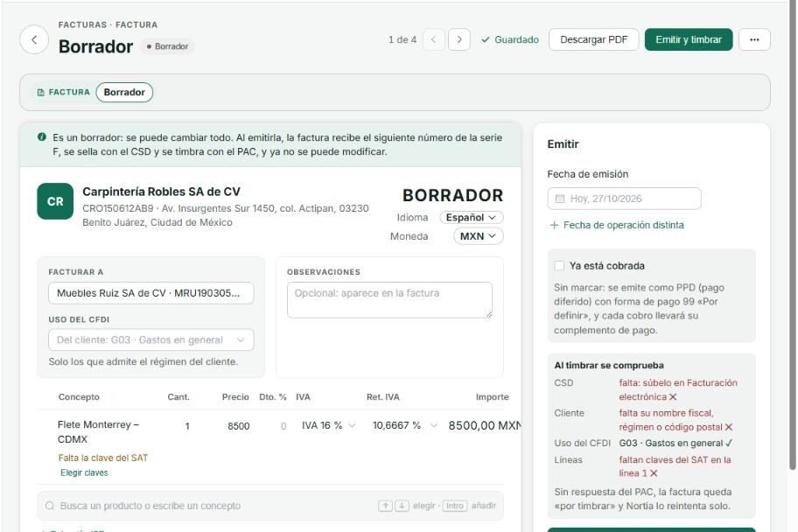This screenshot has height=532, width=798.
Task: Click the search icon in the product search
Action: 50,506
